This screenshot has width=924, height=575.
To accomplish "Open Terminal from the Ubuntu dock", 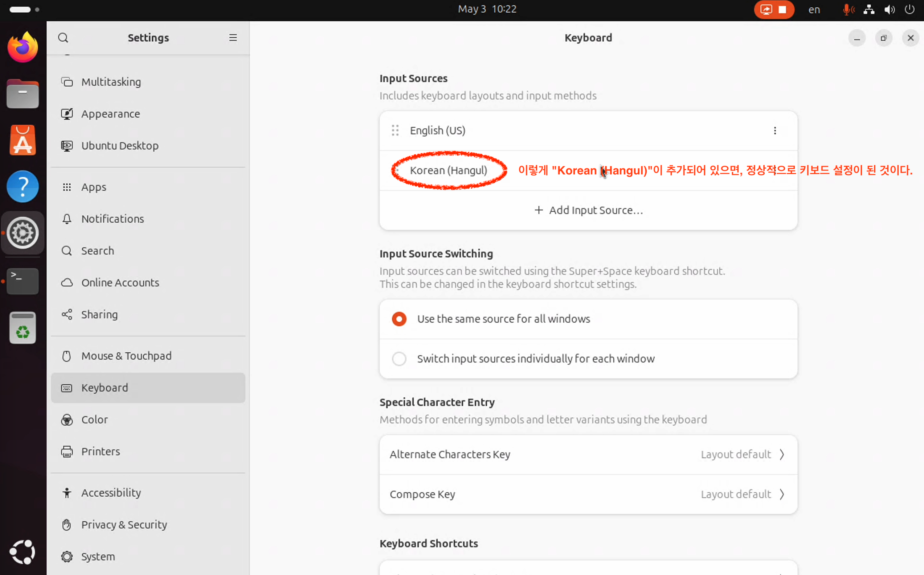I will coord(23,281).
